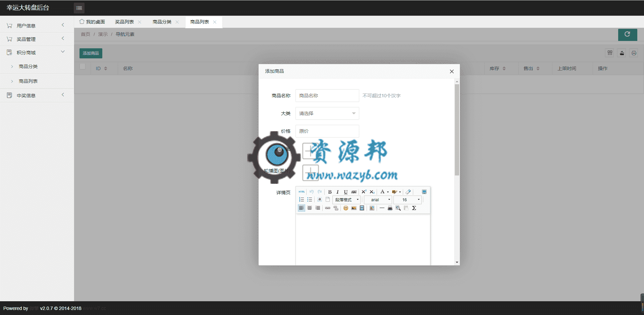The width and height of the screenshot is (644, 315).
Task: Click the text highlight color icon
Action: tap(394, 192)
